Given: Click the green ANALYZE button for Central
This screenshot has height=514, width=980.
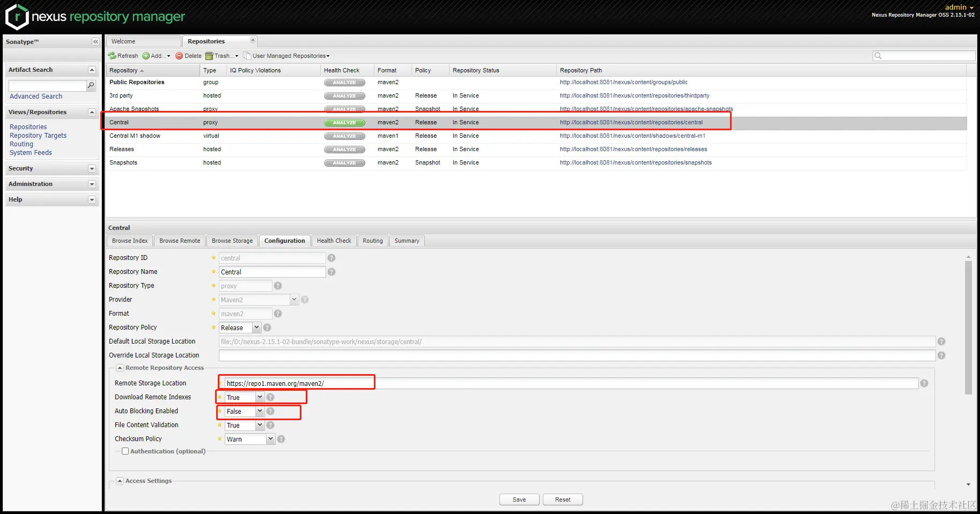Looking at the screenshot, I should (344, 123).
